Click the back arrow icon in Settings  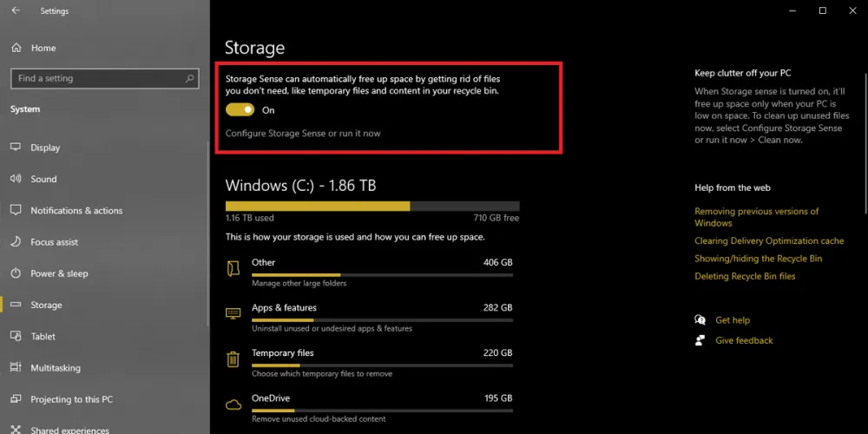[16, 11]
